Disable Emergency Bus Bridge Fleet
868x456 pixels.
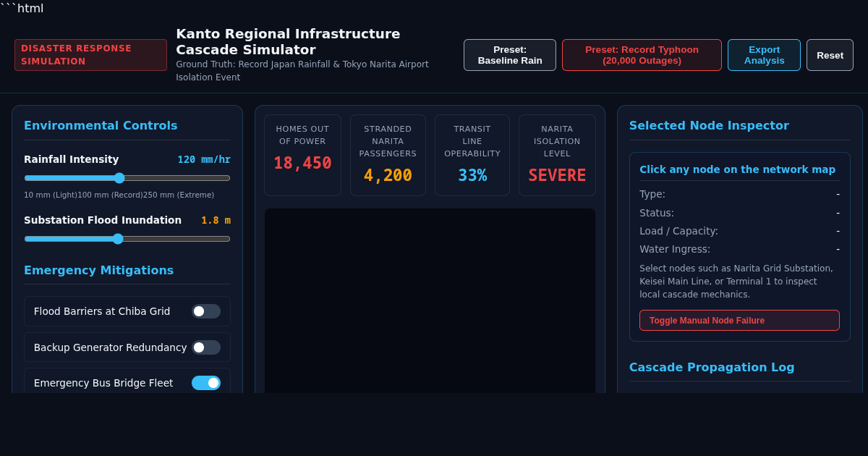click(206, 383)
